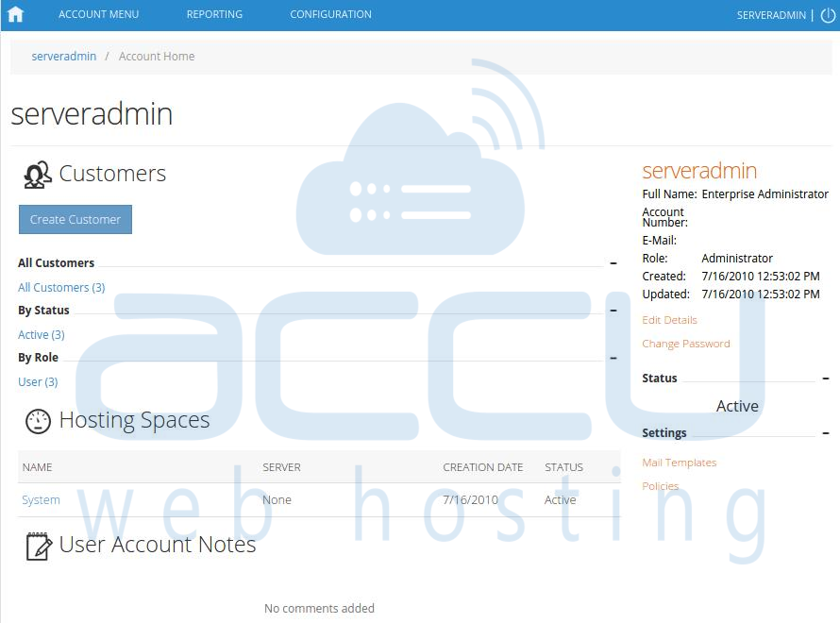Open the Configuration menu
840x623 pixels.
tap(330, 14)
